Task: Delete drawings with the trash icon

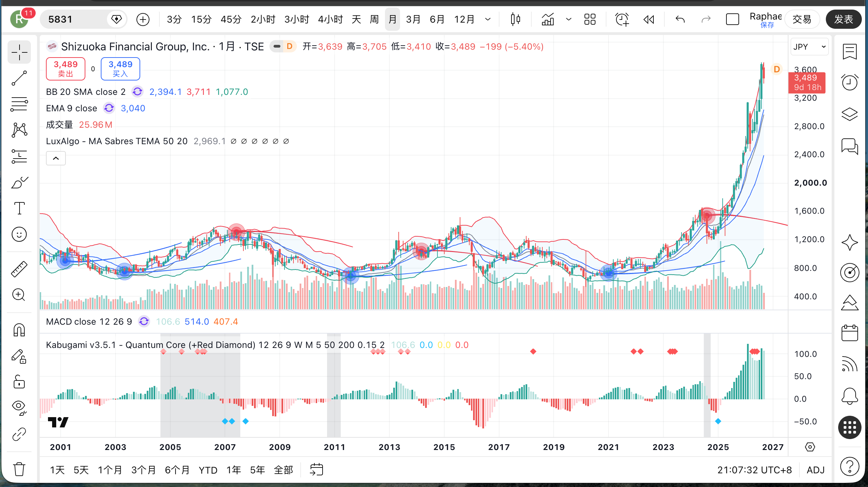Action: pos(19,469)
